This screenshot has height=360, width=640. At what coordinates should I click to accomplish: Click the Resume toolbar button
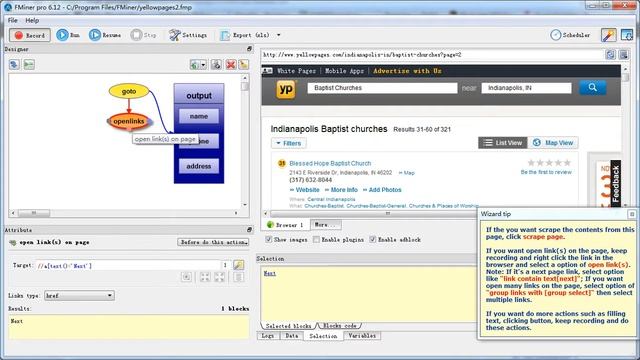coord(105,35)
